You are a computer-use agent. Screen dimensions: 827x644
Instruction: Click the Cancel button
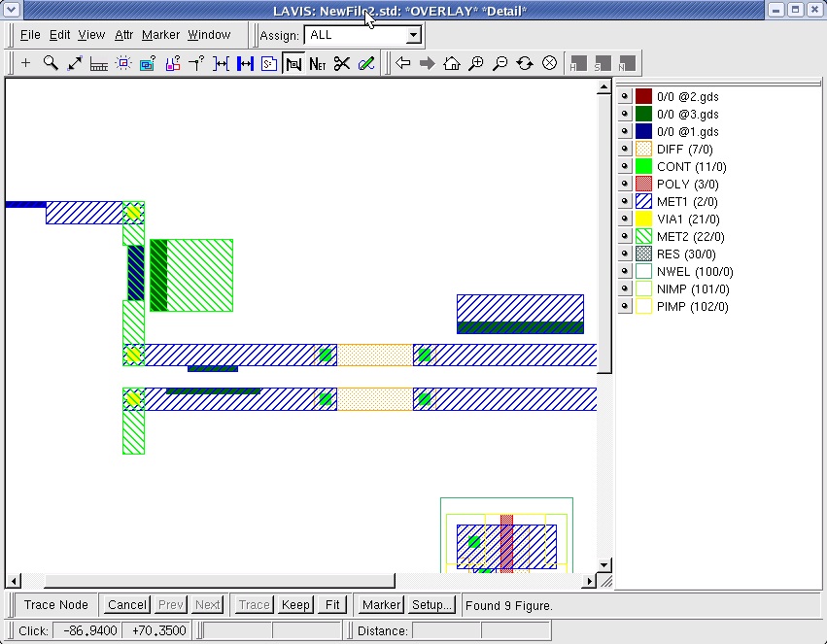coord(127,604)
